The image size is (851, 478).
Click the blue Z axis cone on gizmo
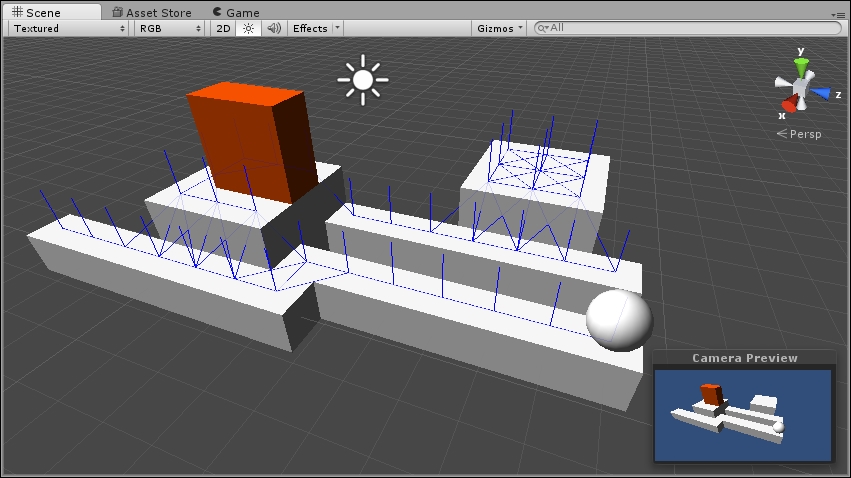[821, 93]
